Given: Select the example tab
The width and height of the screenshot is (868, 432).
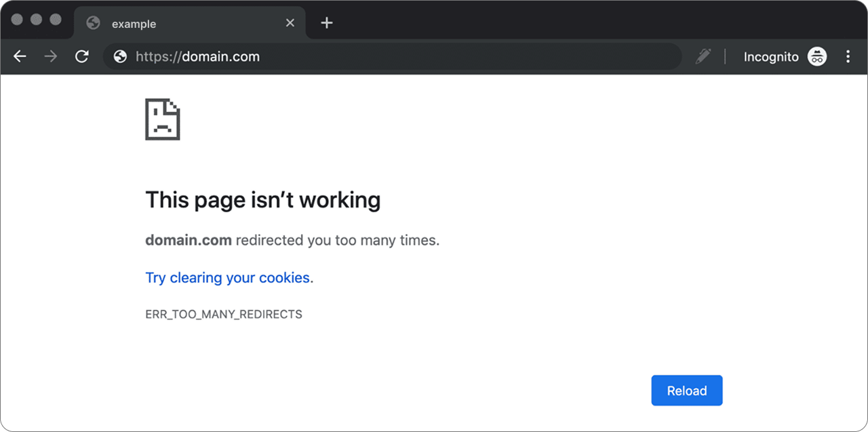Looking at the screenshot, I should tap(190, 23).
